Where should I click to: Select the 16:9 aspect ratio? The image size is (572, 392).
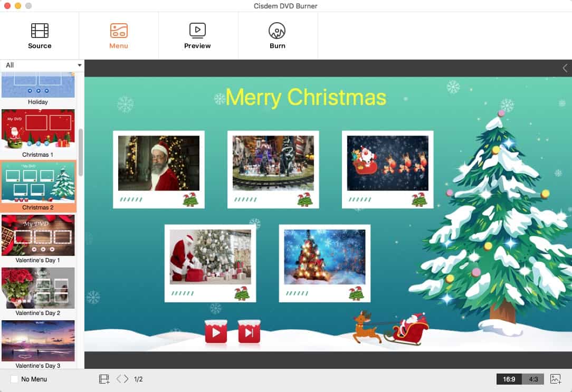pyautogui.click(x=509, y=379)
